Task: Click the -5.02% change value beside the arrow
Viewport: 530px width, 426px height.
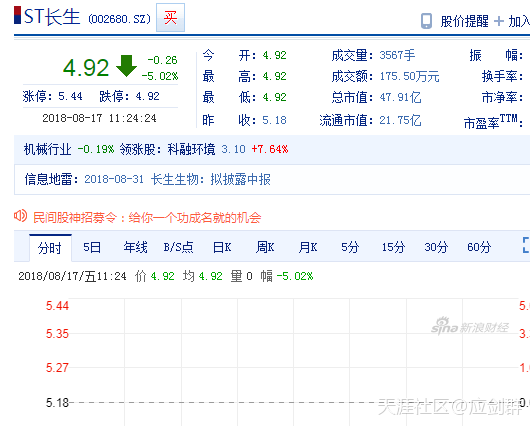Action: pyautogui.click(x=160, y=76)
